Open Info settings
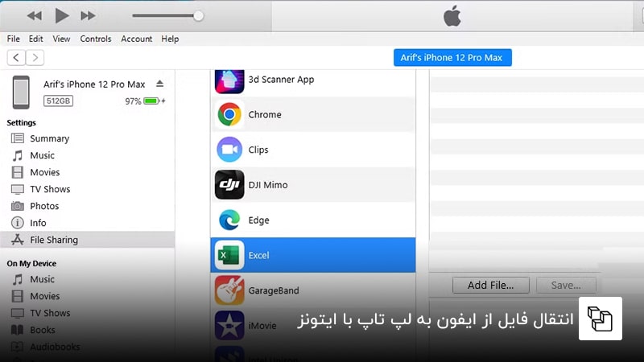The height and width of the screenshot is (362, 644). (x=38, y=223)
